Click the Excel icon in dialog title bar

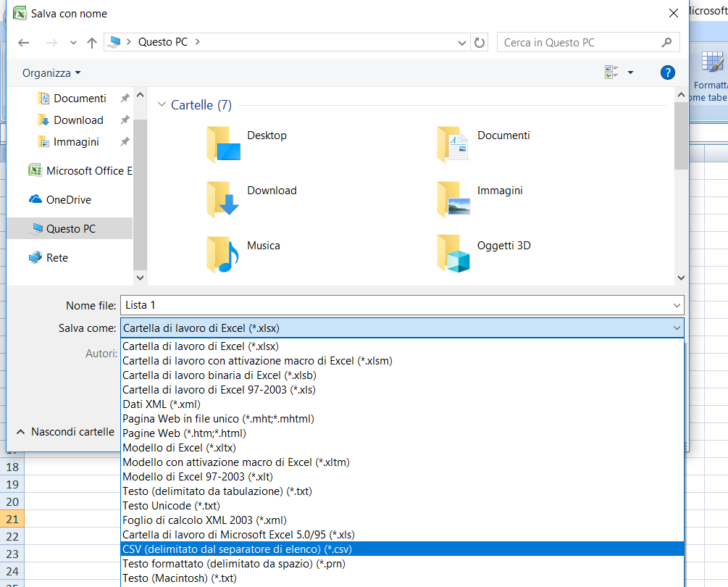click(20, 14)
